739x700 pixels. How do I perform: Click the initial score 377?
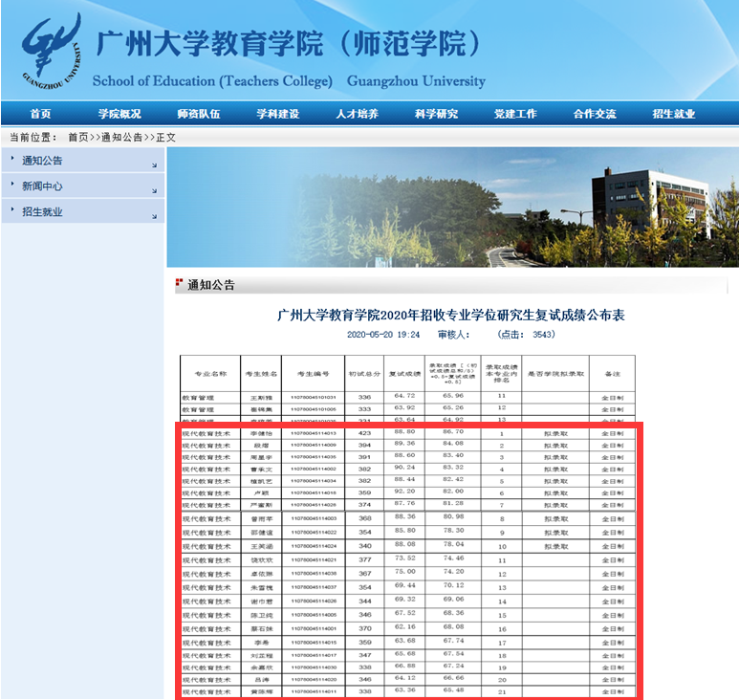[364, 560]
